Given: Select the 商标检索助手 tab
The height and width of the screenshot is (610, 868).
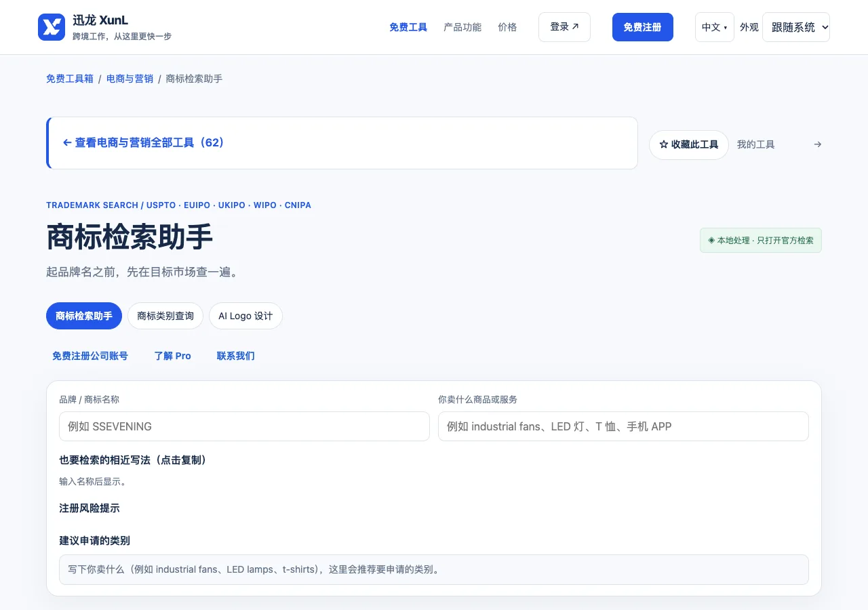Looking at the screenshot, I should [x=84, y=316].
